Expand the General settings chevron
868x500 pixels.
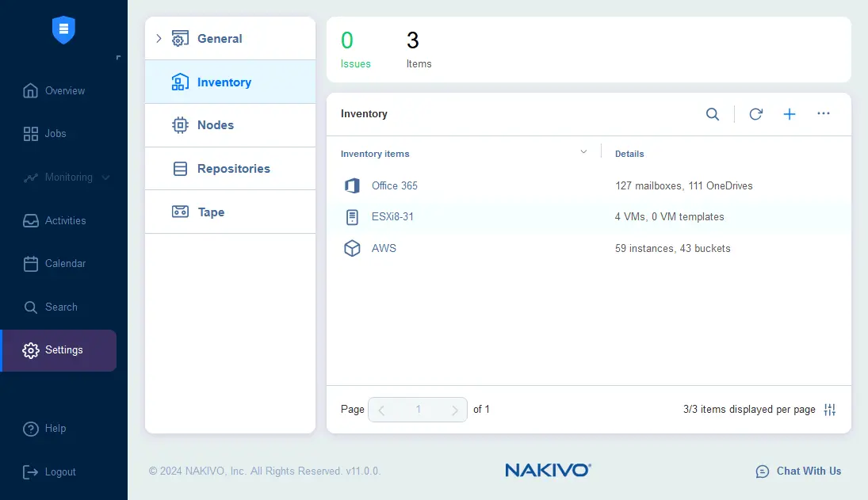coord(159,38)
